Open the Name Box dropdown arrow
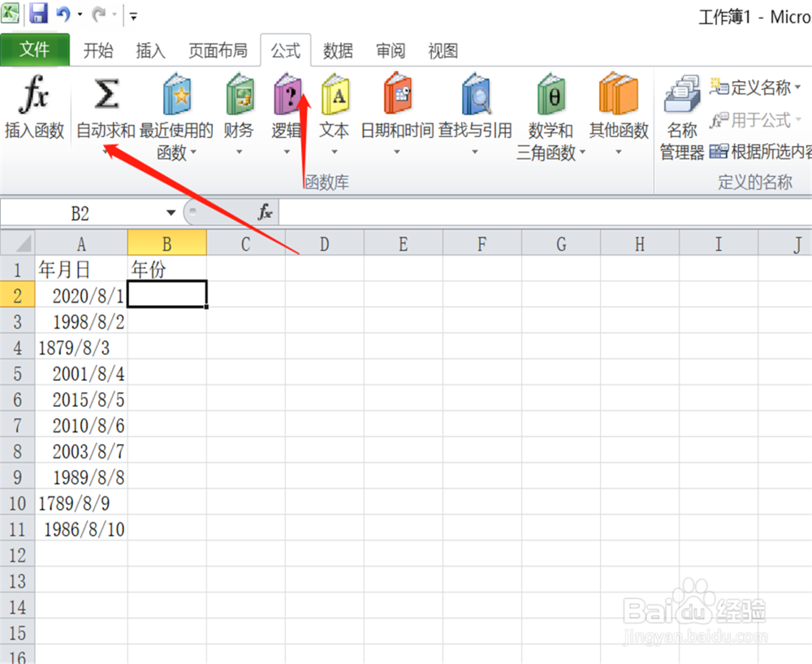 (171, 213)
